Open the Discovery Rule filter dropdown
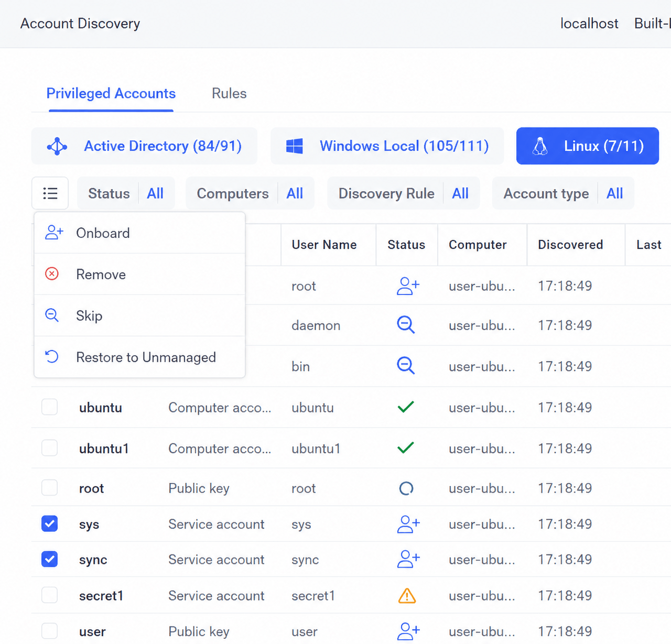This screenshot has width=671, height=644. click(404, 193)
